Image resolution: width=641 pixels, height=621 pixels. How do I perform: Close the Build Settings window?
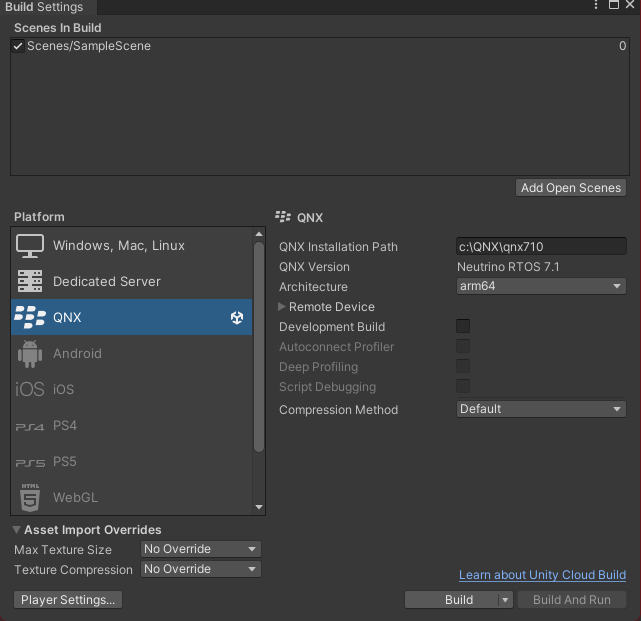tap(630, 5)
